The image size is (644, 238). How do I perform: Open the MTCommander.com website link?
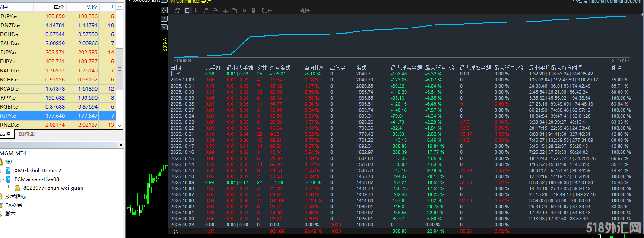(x=615, y=2)
